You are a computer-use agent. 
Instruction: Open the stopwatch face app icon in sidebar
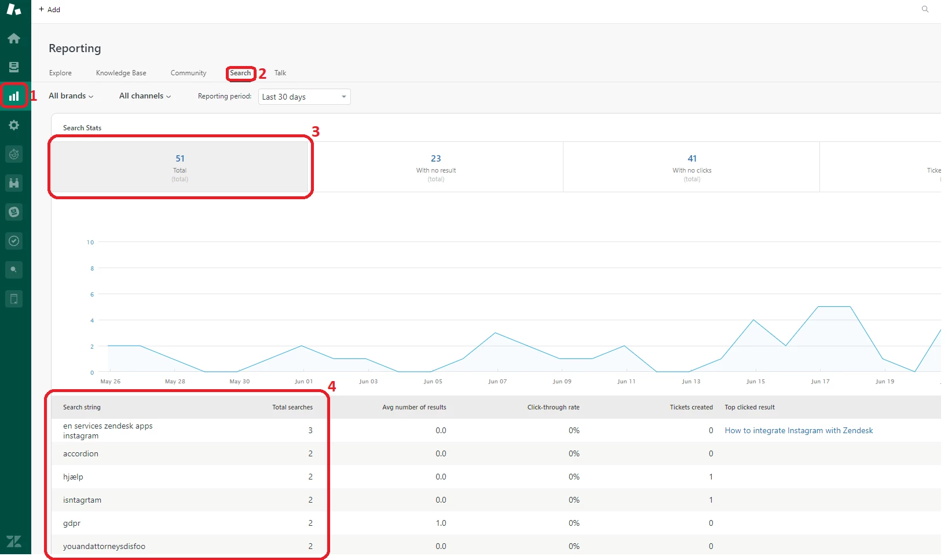(14, 154)
